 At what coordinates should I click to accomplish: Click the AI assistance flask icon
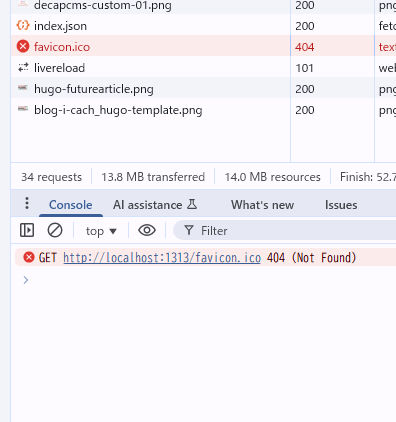[x=192, y=204]
